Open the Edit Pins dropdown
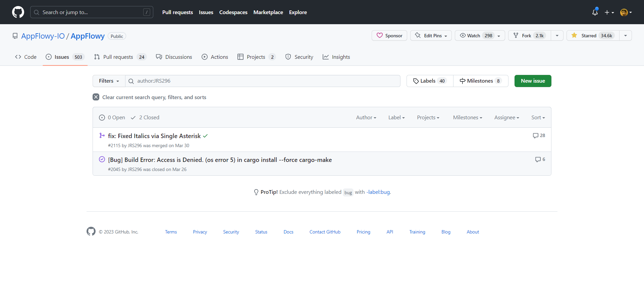Image resolution: width=644 pixels, height=301 pixels. pos(431,36)
